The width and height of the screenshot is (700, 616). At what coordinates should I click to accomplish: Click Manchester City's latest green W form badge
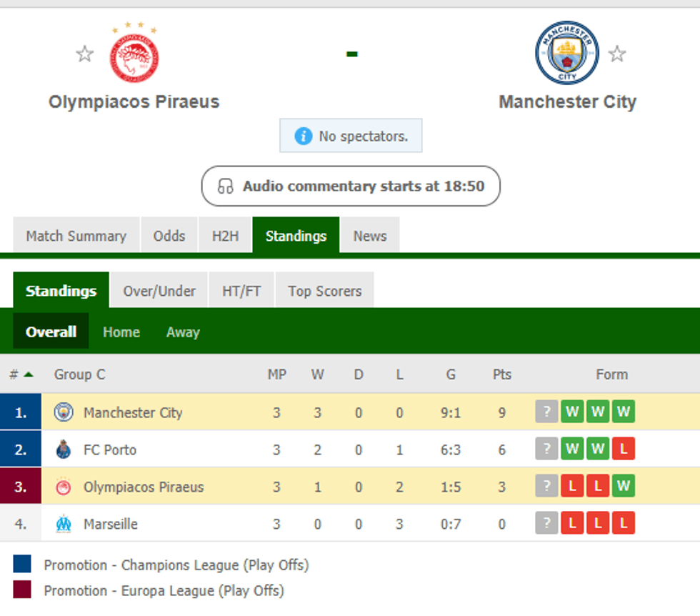572,412
